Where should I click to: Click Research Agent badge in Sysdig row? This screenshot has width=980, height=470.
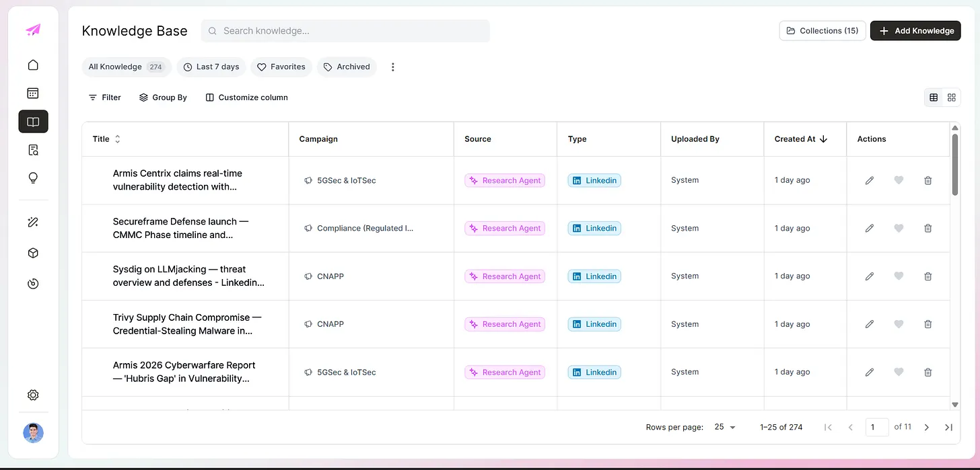coord(505,276)
